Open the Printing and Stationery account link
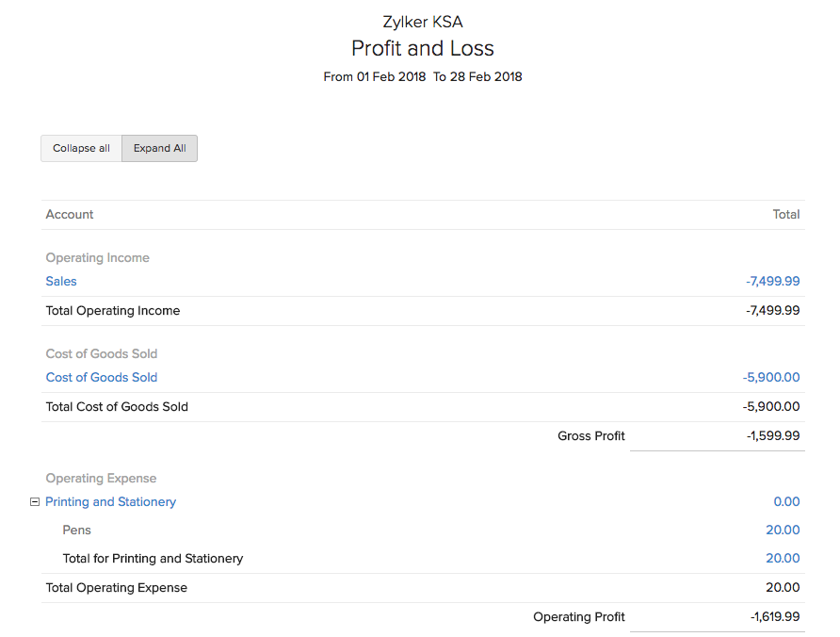 pos(111,502)
